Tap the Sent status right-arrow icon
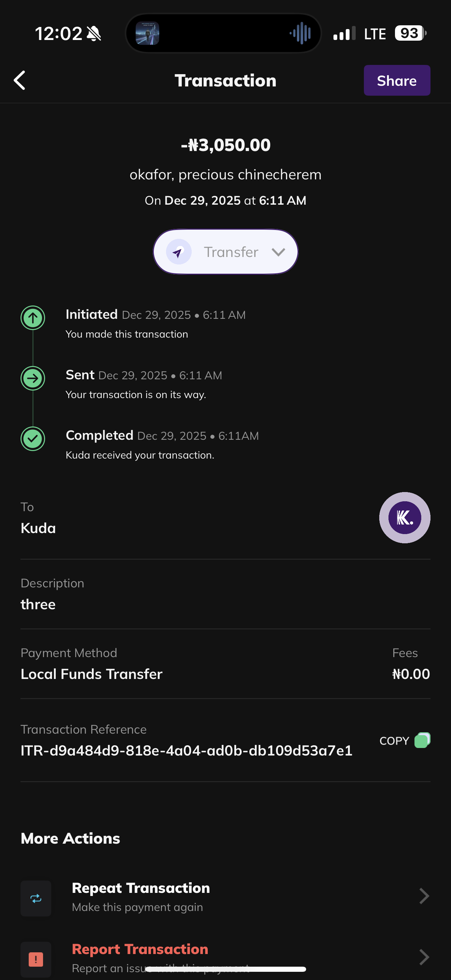 point(33,378)
